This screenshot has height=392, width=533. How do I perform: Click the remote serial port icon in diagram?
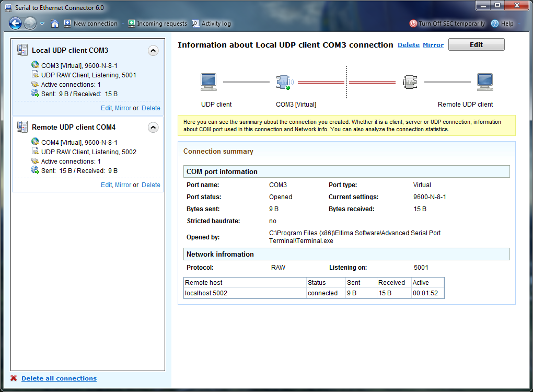tap(410, 82)
